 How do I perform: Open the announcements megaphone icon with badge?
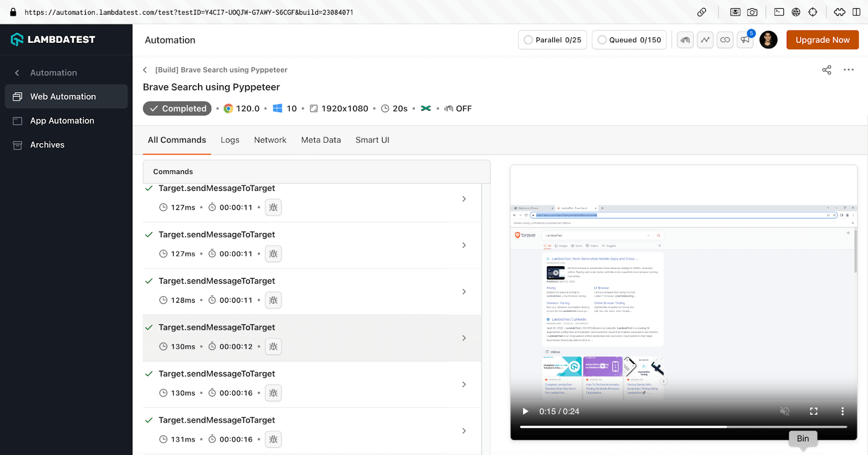tap(745, 40)
